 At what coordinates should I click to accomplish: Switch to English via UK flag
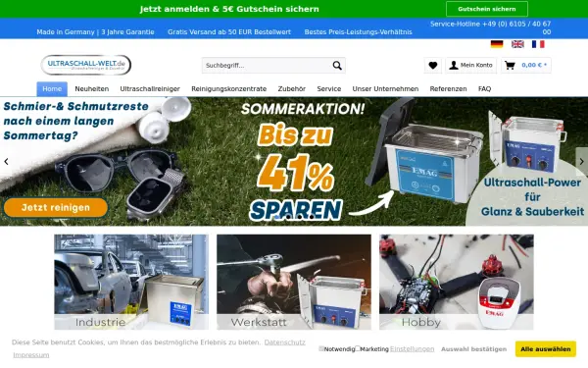(x=517, y=44)
